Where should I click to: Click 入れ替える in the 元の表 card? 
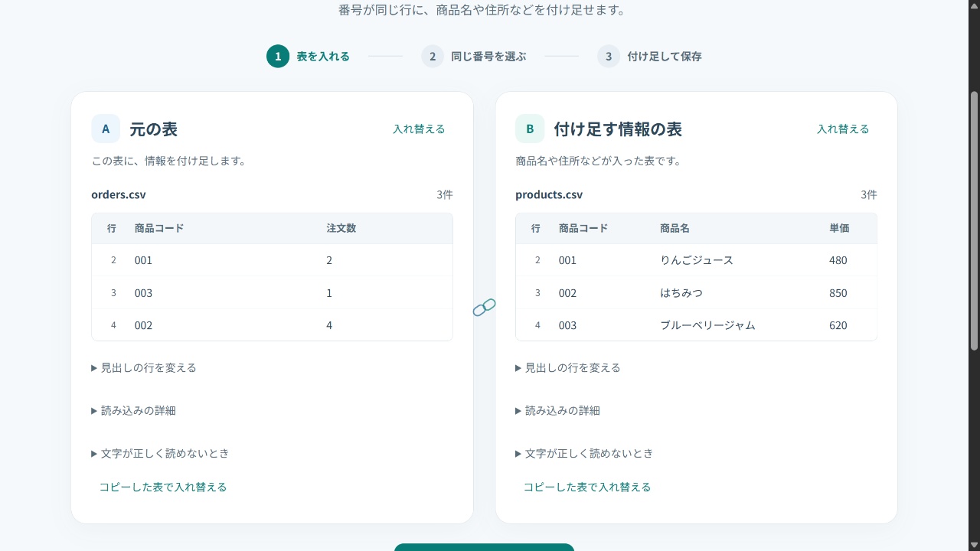[419, 129]
